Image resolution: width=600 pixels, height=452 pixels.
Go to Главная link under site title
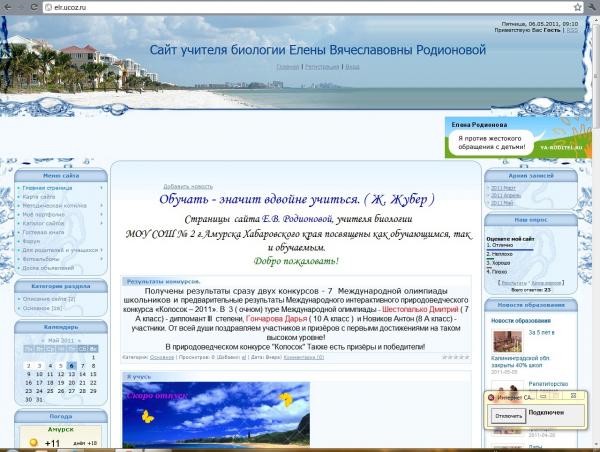pyautogui.click(x=287, y=67)
